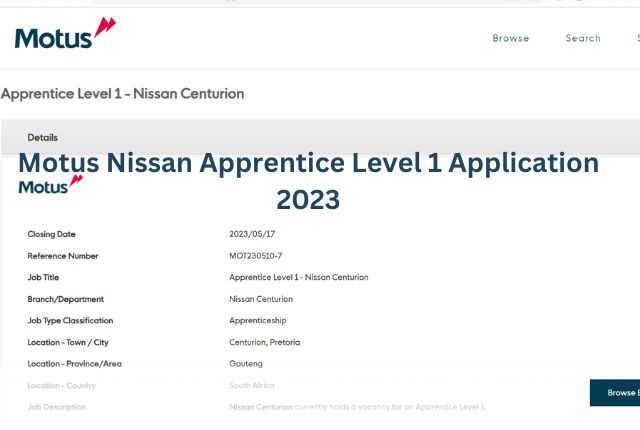Viewport: 640px width, 430px height.
Task: Click page heading Apprentice Level 1 - Nissan Centurion
Action: (122, 94)
